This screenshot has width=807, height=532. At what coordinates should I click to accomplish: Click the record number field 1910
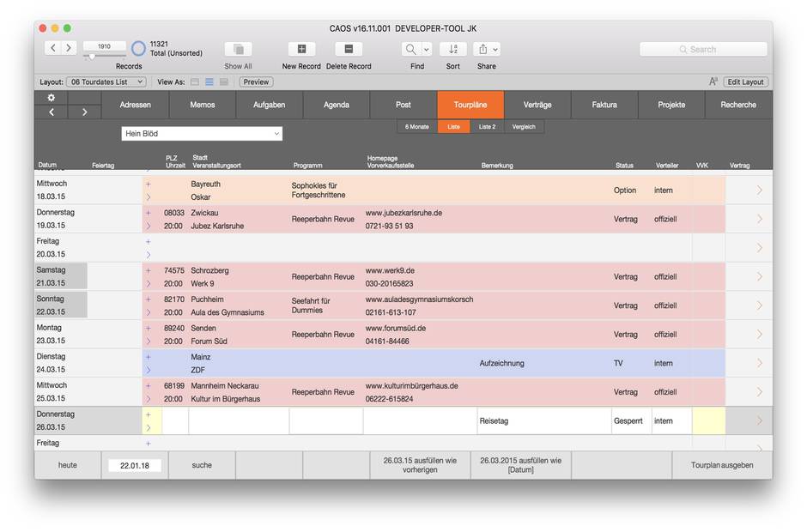click(105, 45)
